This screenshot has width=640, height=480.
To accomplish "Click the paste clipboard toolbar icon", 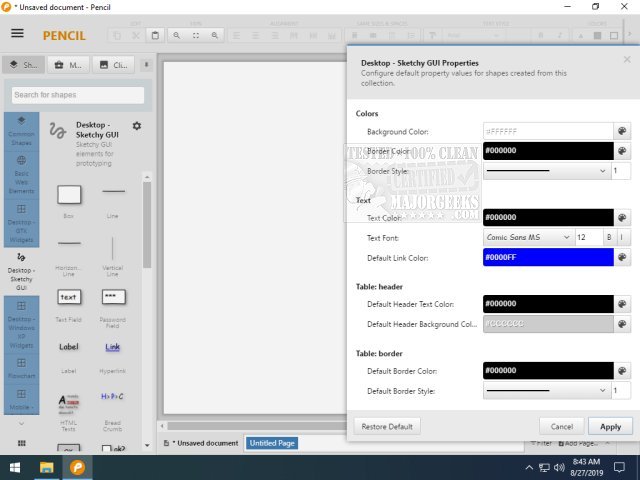I will click(155, 36).
